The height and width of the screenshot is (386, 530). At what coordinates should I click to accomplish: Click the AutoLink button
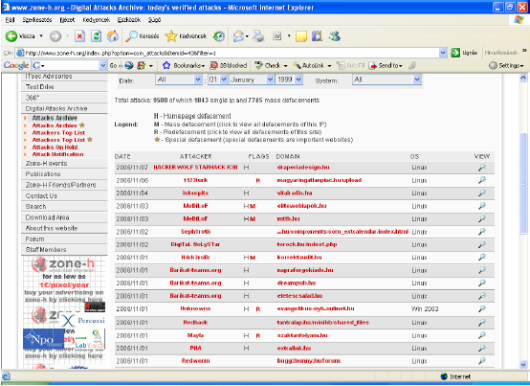point(312,65)
